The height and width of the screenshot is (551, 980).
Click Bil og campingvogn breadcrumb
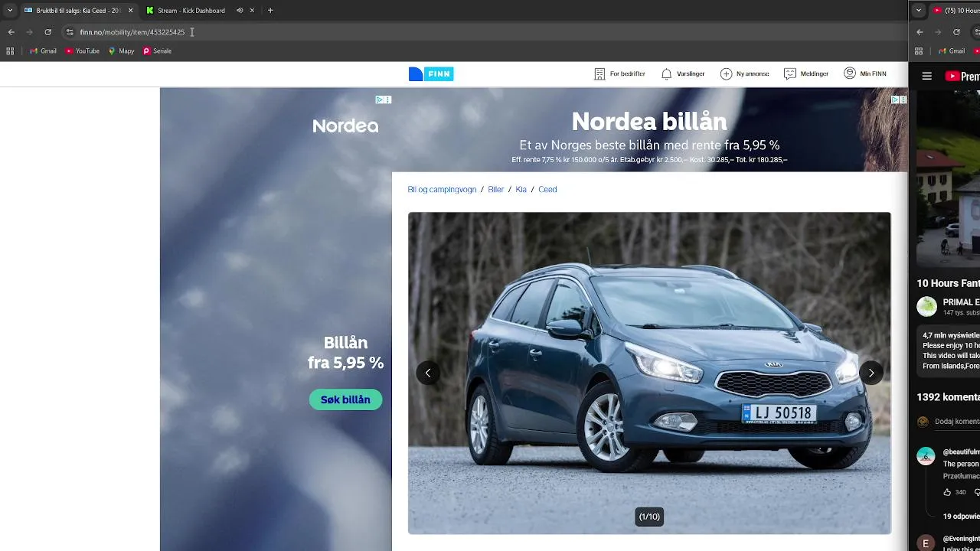[442, 190]
